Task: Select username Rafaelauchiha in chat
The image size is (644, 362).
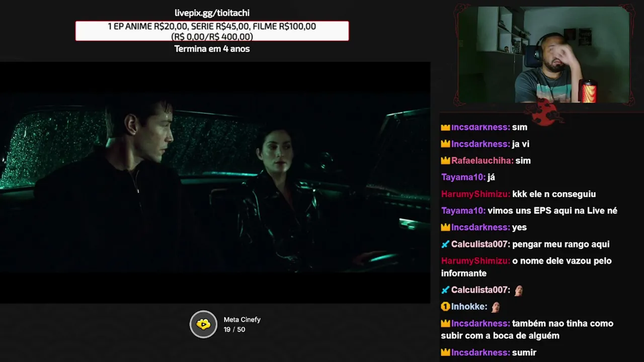Action: click(x=482, y=160)
